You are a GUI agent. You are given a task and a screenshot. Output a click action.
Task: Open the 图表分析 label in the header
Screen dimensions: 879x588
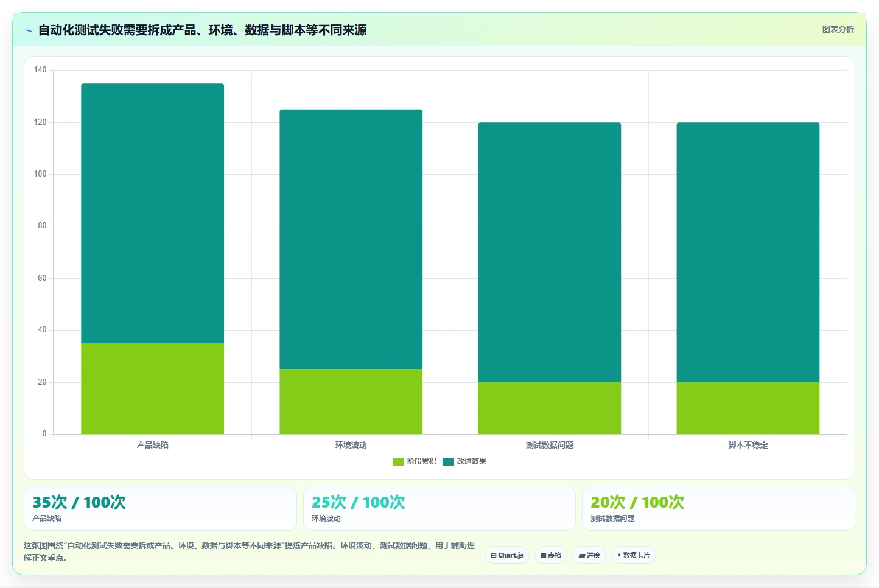(838, 29)
